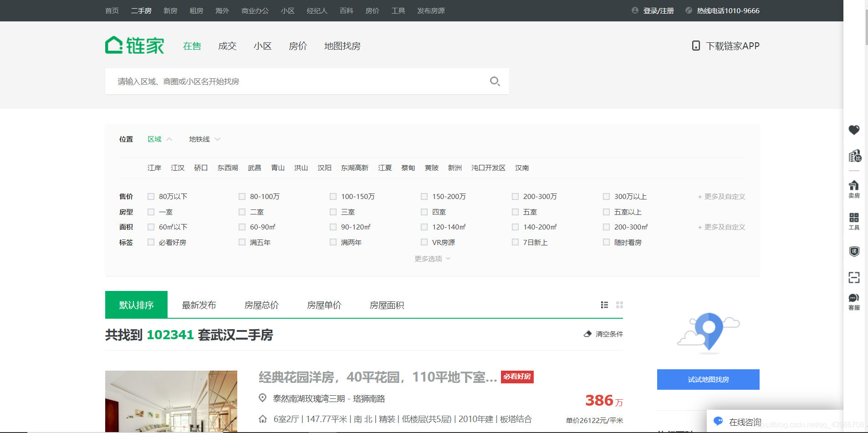Open the 客服 customer service icon
Viewport: 868px width, 433px height.
pyautogui.click(x=854, y=301)
